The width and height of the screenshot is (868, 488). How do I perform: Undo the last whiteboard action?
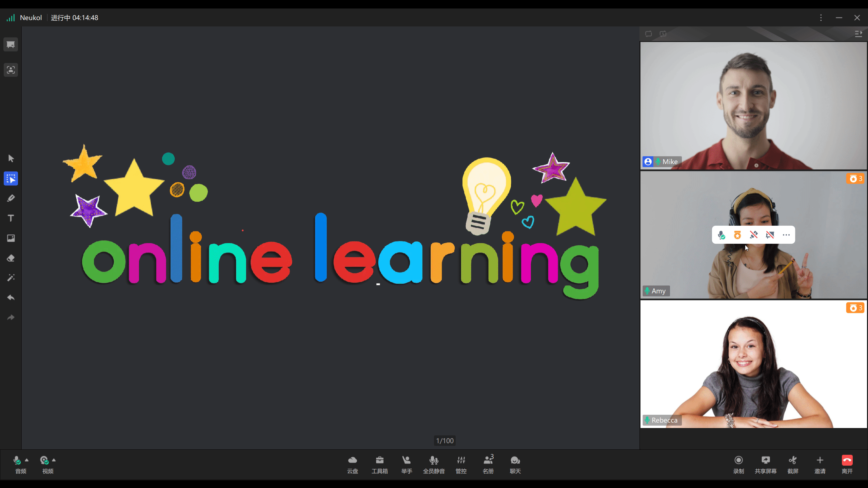11,298
